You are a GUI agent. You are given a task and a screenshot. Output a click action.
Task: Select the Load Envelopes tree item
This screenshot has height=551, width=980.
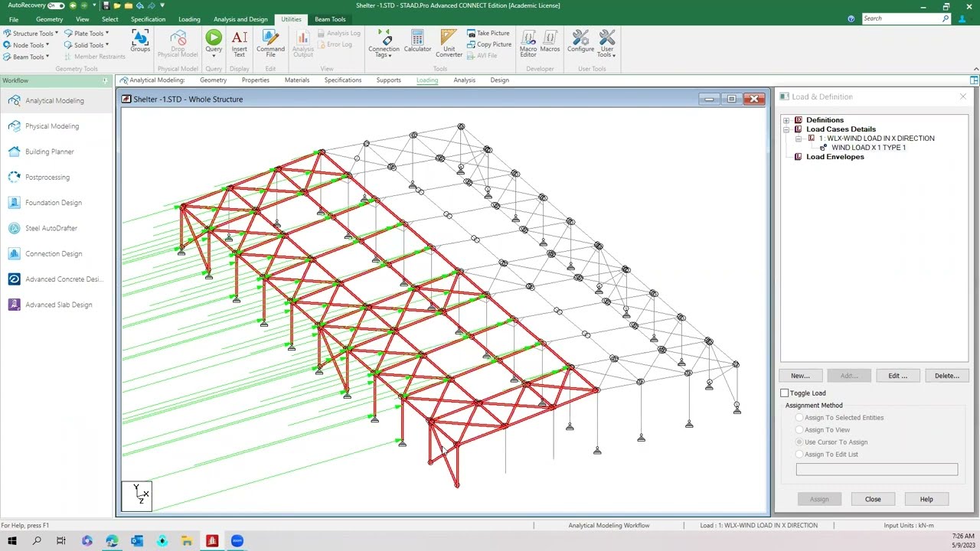[835, 157]
